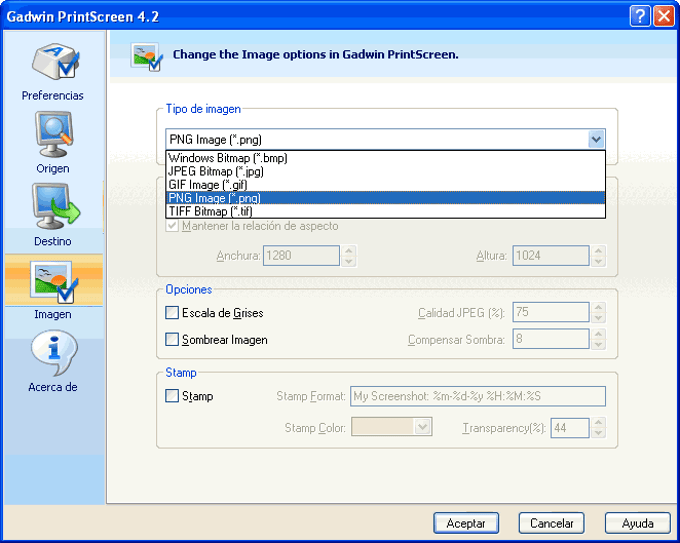680x543 pixels.
Task: Increase Compensar Sombra with spinner up arrow
Action: pyautogui.click(x=598, y=334)
